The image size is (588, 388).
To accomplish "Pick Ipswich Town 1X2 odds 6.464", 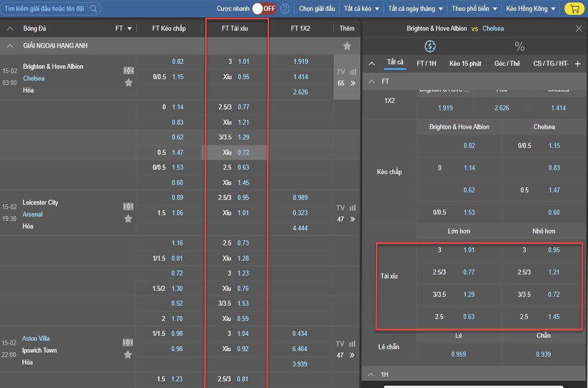I will [300, 349].
